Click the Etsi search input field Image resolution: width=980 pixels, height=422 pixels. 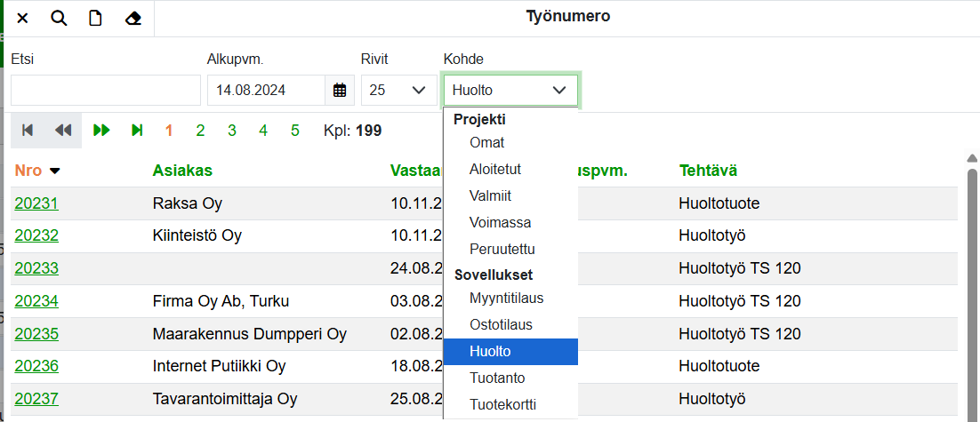pyautogui.click(x=106, y=90)
